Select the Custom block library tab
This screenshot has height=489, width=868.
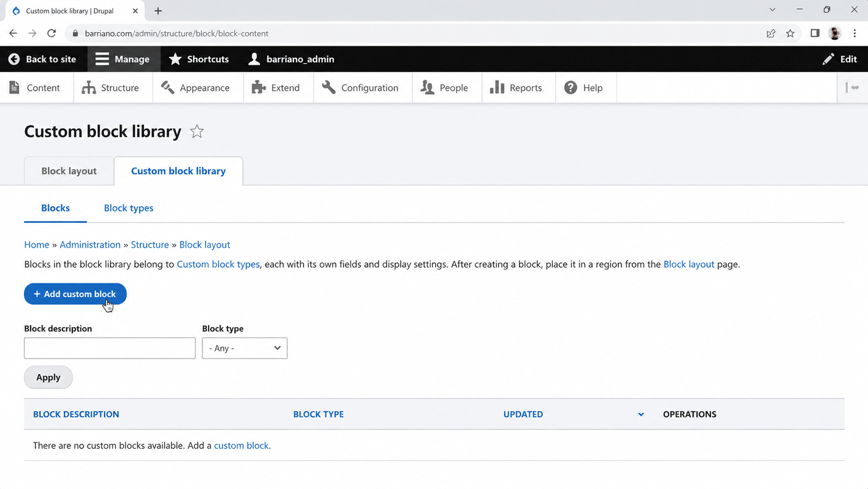(178, 171)
